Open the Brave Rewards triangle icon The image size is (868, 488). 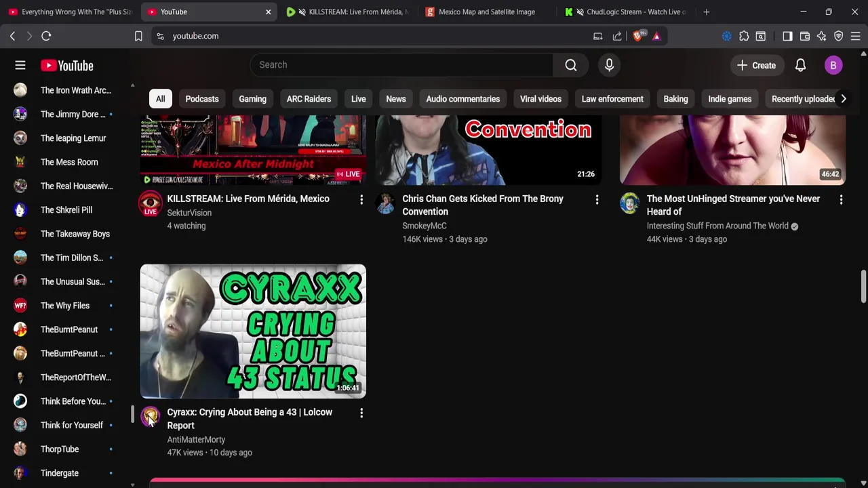click(x=656, y=36)
